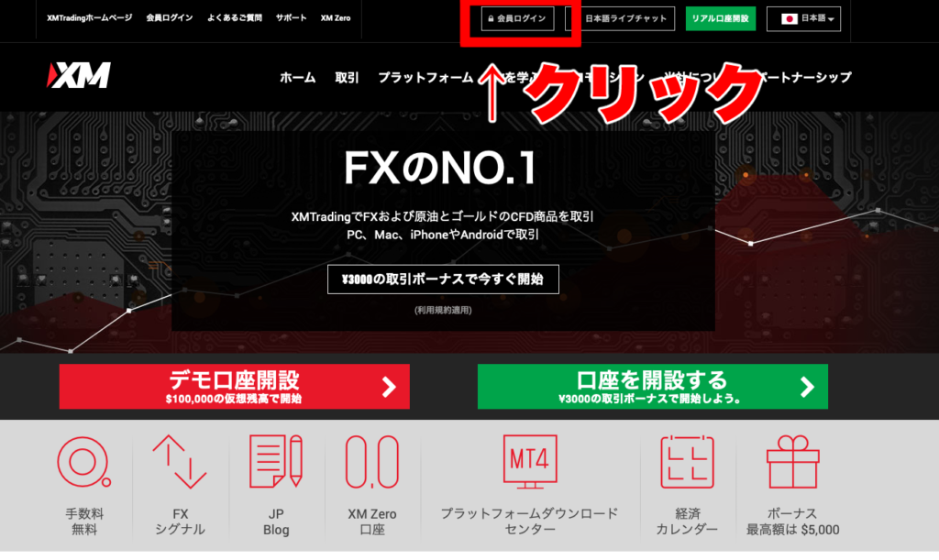The image size is (939, 560).
Task: Open the 取引 menu item
Action: tap(347, 77)
